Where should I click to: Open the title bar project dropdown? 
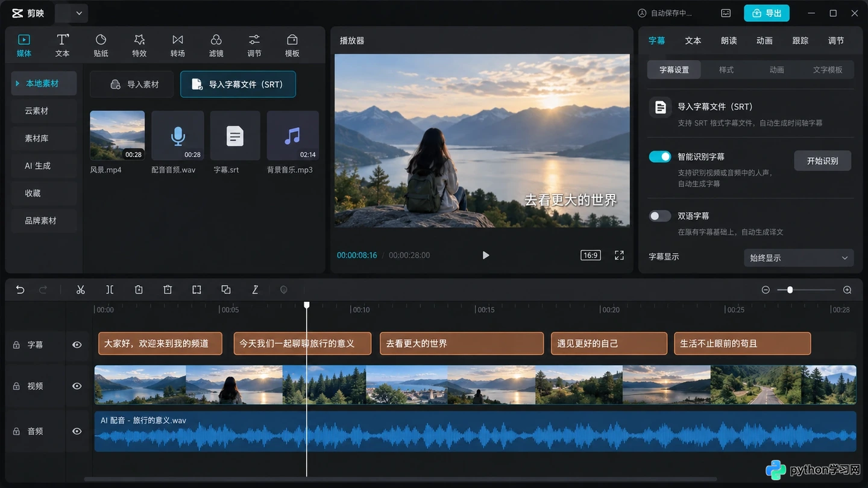[72, 13]
